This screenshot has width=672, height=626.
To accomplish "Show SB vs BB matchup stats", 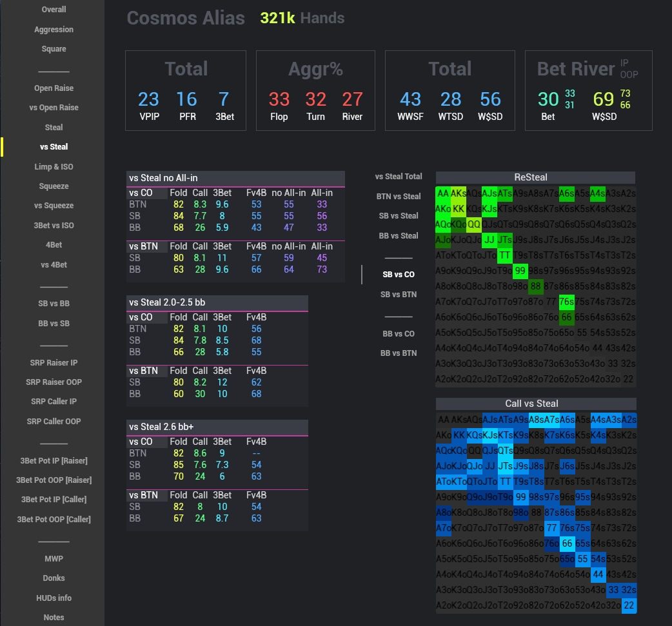I will 54,303.
